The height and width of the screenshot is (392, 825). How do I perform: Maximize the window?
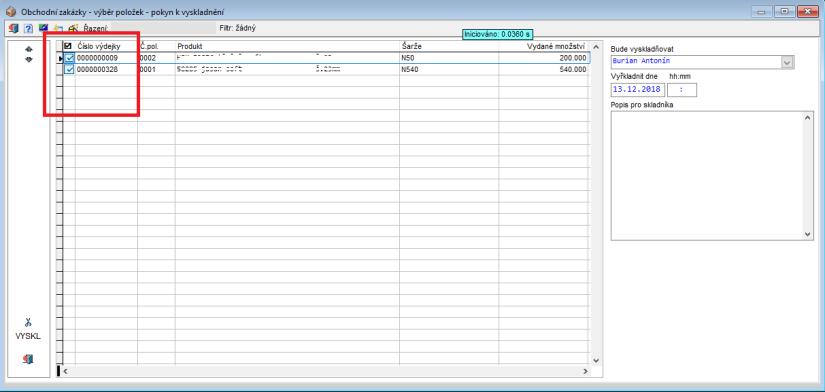pos(784,11)
